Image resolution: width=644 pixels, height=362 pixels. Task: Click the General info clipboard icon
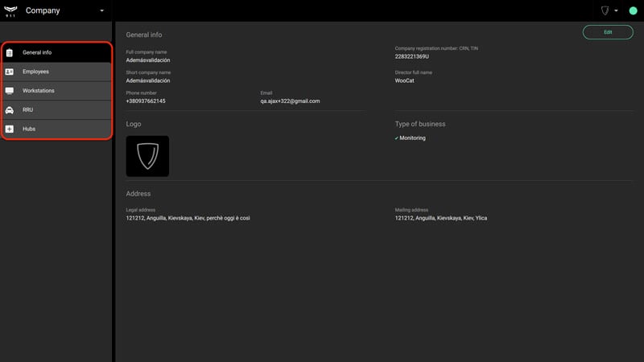coord(10,52)
